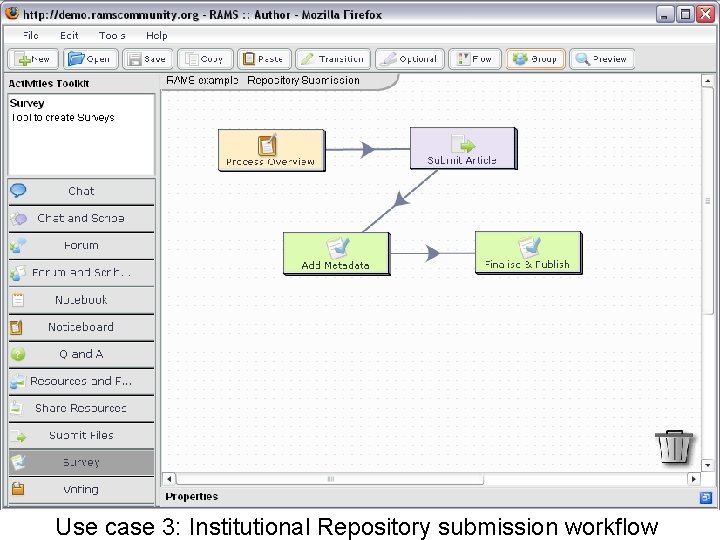Select the Forum and Scribe activity
Screen dimensions: 720x540
[x=81, y=272]
